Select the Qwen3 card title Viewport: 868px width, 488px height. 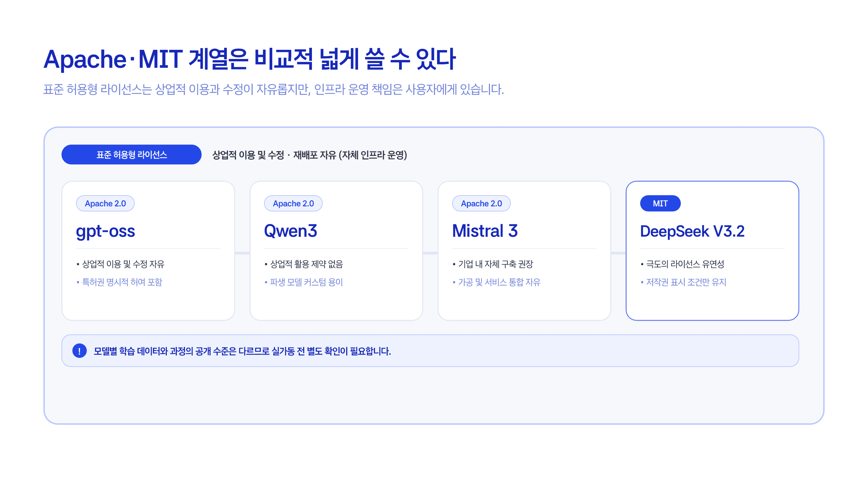pos(291,231)
